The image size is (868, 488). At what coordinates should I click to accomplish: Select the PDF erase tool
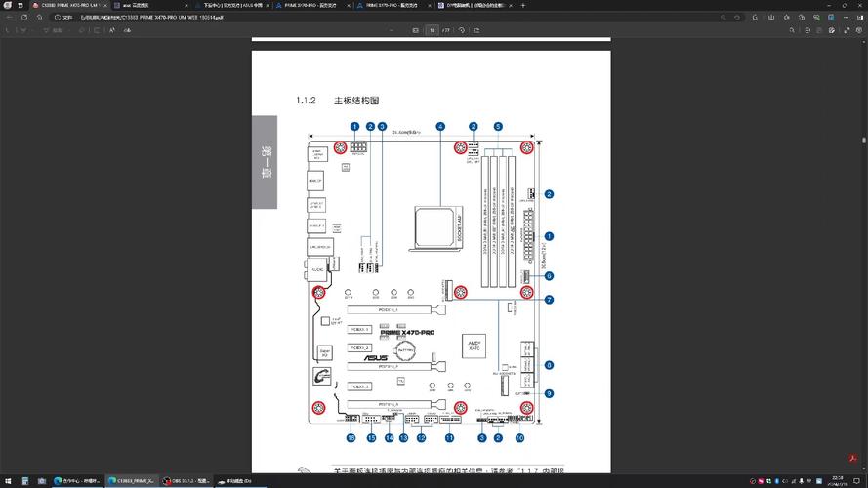click(x=82, y=30)
